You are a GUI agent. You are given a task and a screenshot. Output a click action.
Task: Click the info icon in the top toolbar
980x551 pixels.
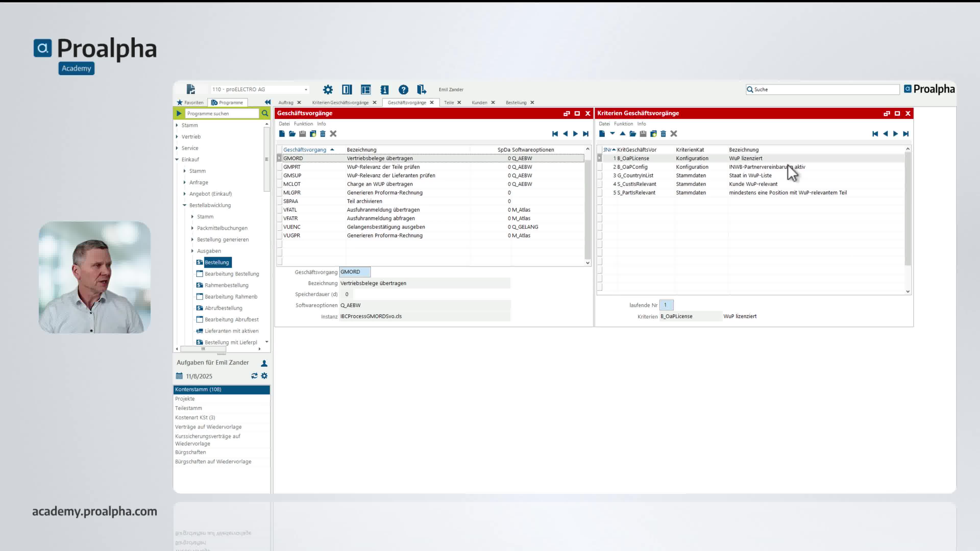click(385, 90)
